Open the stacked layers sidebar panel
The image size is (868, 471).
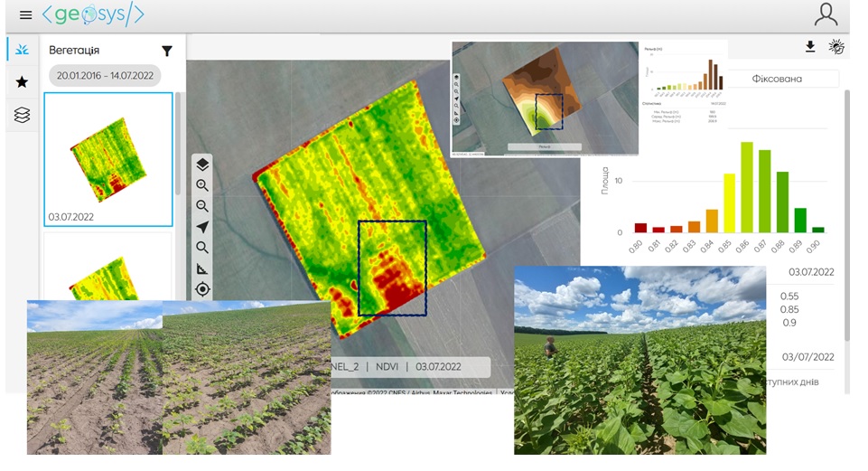[x=22, y=115]
